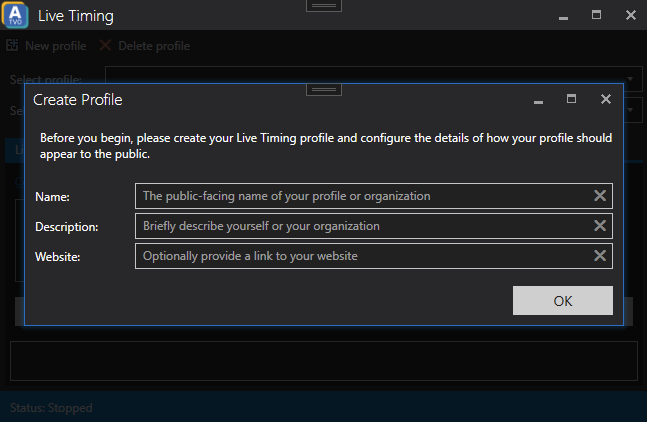Click the grip handle atop Create Profile dialog
The height and width of the screenshot is (422, 647).
(x=324, y=90)
